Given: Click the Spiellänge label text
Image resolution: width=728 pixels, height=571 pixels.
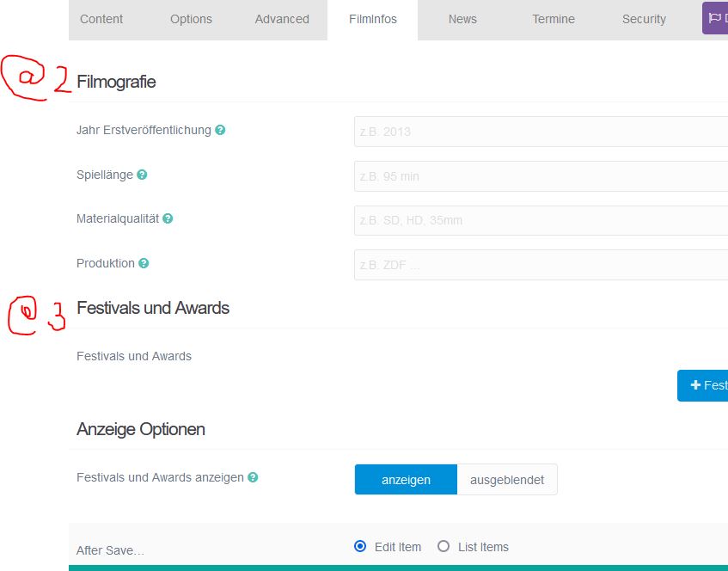Looking at the screenshot, I should [x=105, y=175].
